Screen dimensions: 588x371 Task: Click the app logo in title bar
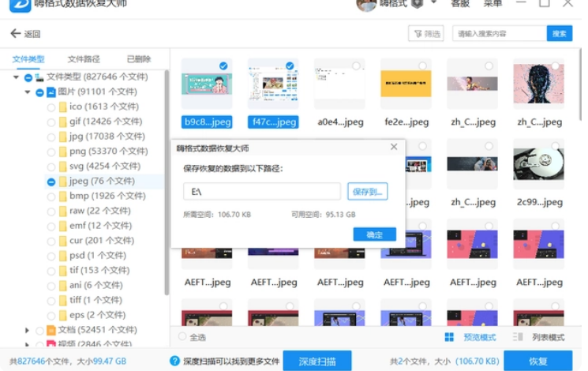[21, 6]
